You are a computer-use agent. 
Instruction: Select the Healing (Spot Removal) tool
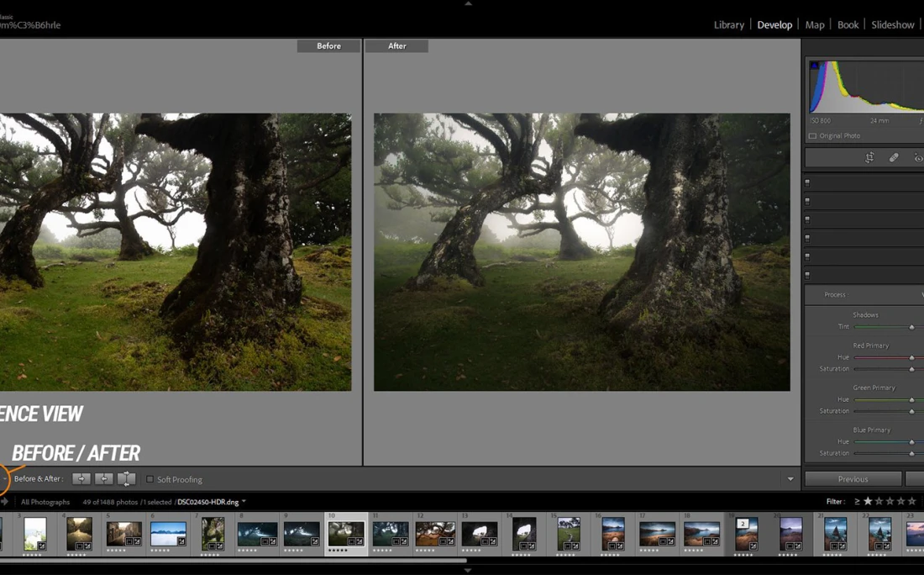pos(894,158)
